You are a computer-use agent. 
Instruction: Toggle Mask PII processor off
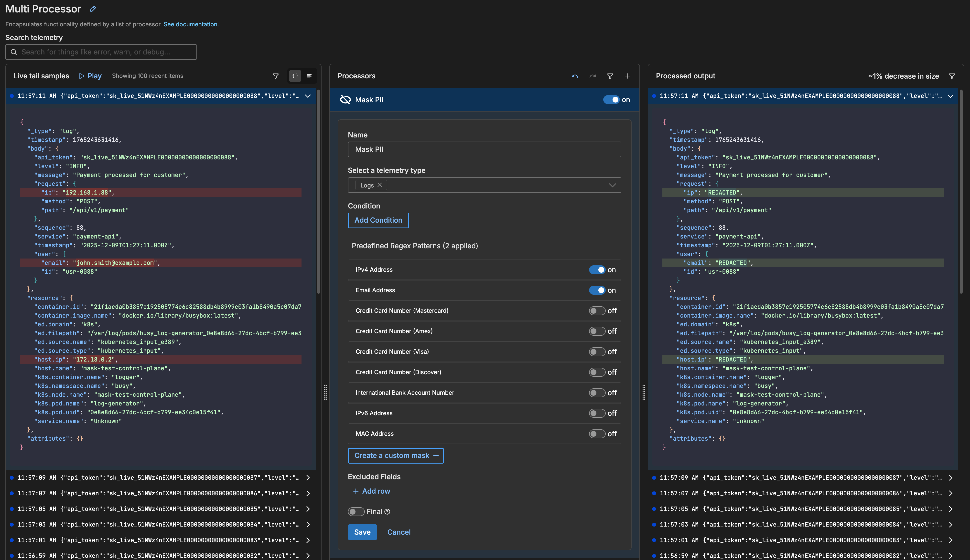[x=611, y=100]
